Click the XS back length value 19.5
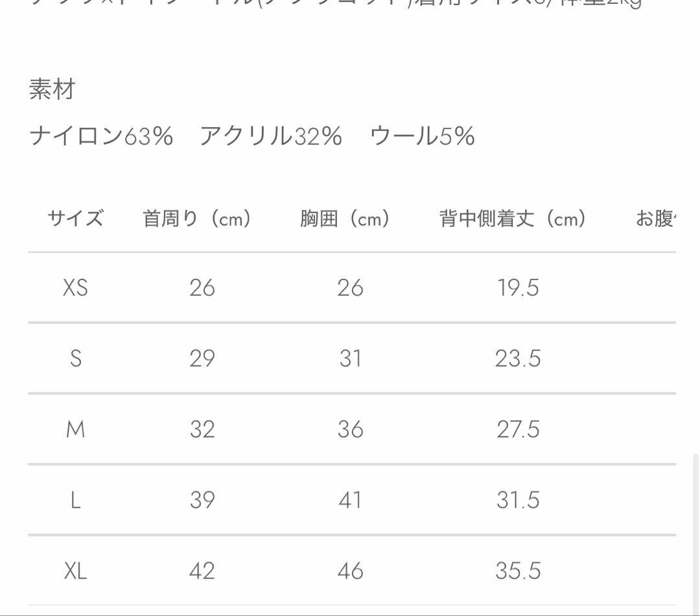Screen dimensions: 700x616 (518, 287)
